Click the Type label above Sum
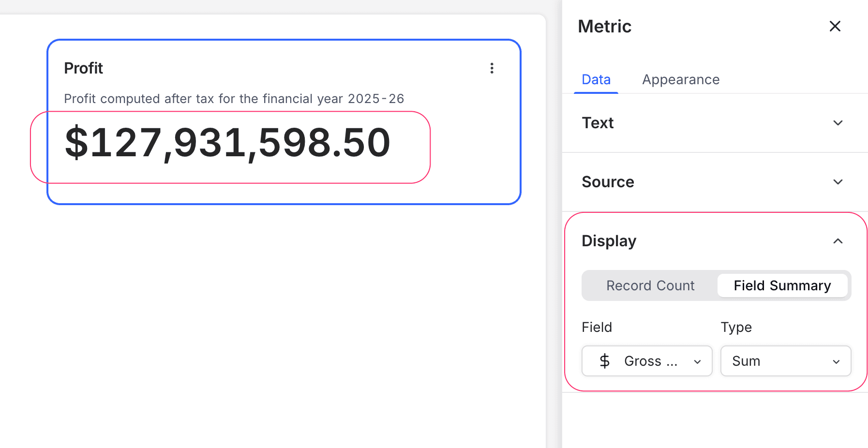The height and width of the screenshot is (448, 868). [736, 327]
